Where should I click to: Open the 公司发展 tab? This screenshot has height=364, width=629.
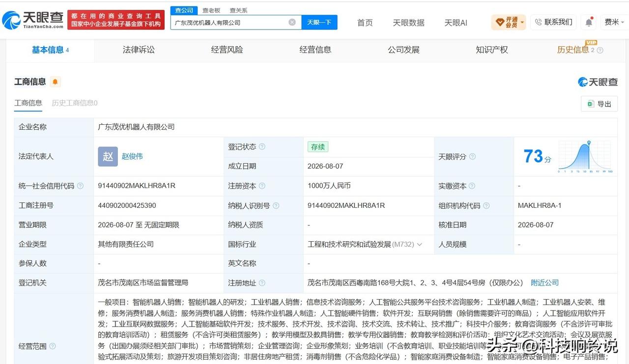coord(403,50)
